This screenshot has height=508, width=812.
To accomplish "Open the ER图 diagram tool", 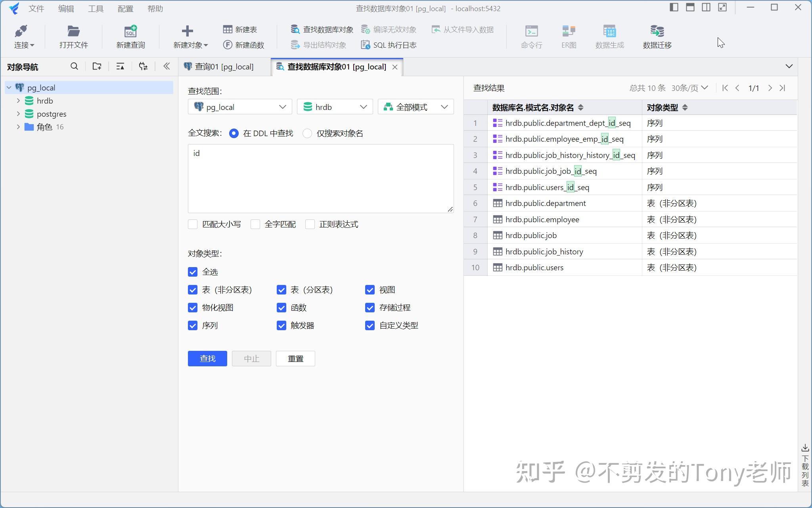I will tap(569, 37).
